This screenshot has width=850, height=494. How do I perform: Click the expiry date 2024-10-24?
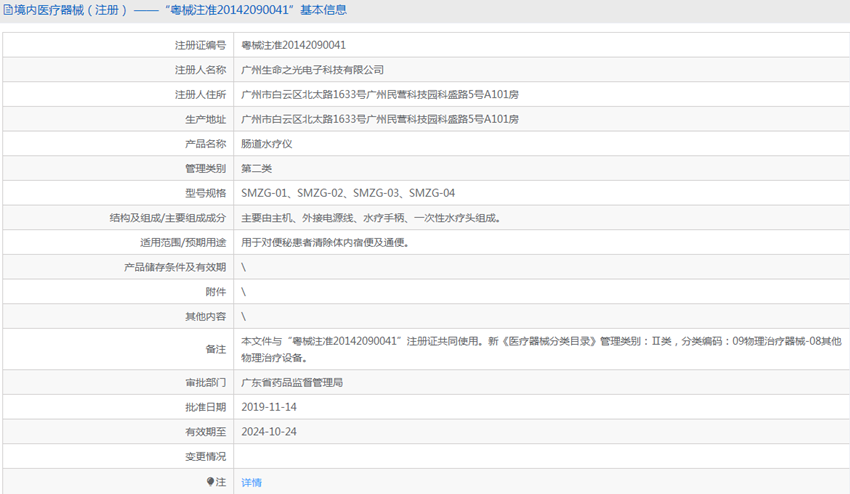tap(269, 432)
